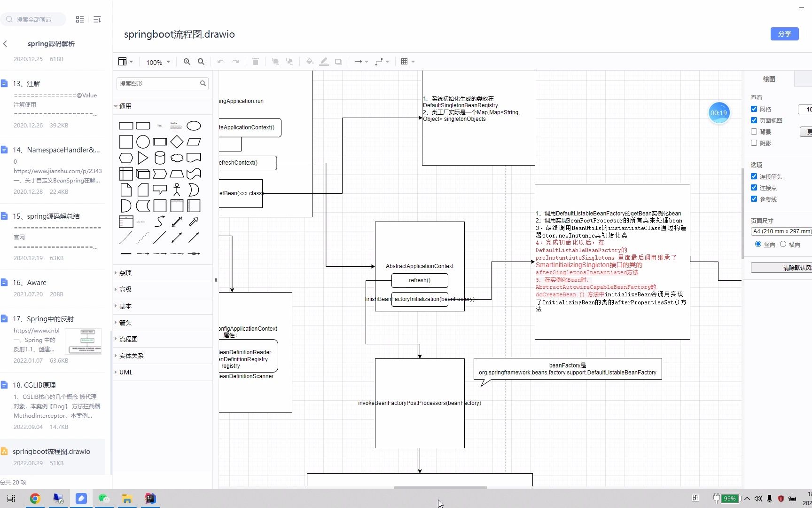This screenshot has height=508, width=812.
Task: Enable the 阴影 shadow checkbox
Action: pyautogui.click(x=754, y=143)
